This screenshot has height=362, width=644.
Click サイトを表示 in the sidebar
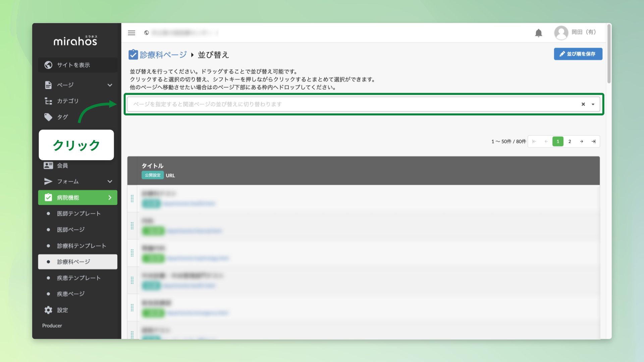pos(73,65)
